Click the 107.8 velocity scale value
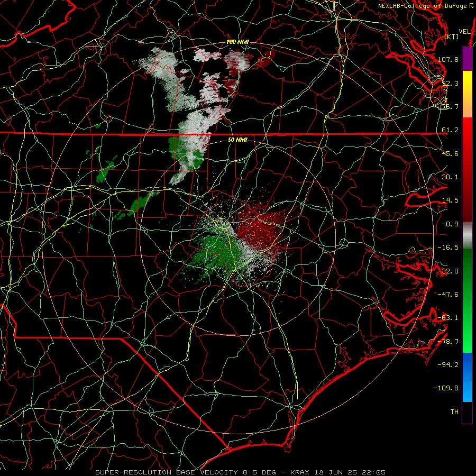The image size is (476, 476). 448,59
